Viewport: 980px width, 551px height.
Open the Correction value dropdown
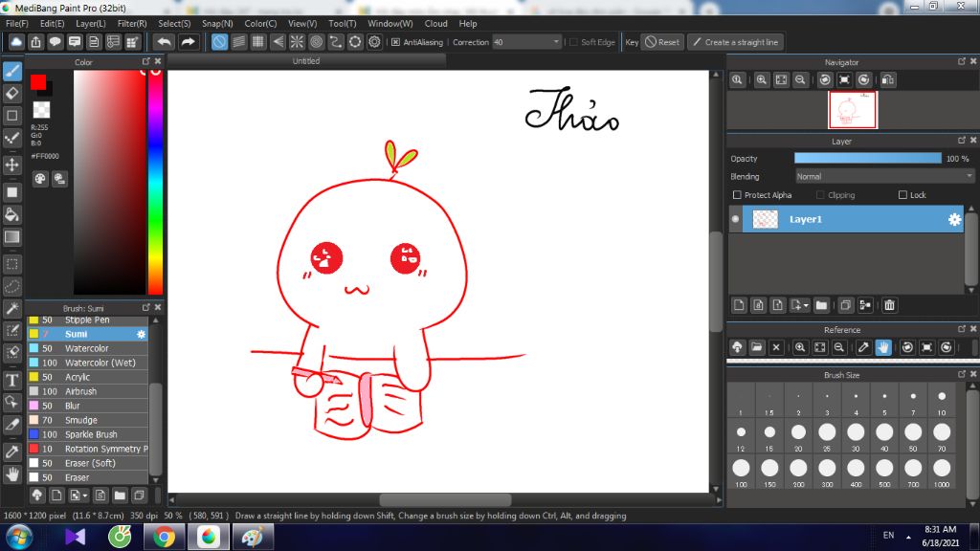click(x=556, y=42)
